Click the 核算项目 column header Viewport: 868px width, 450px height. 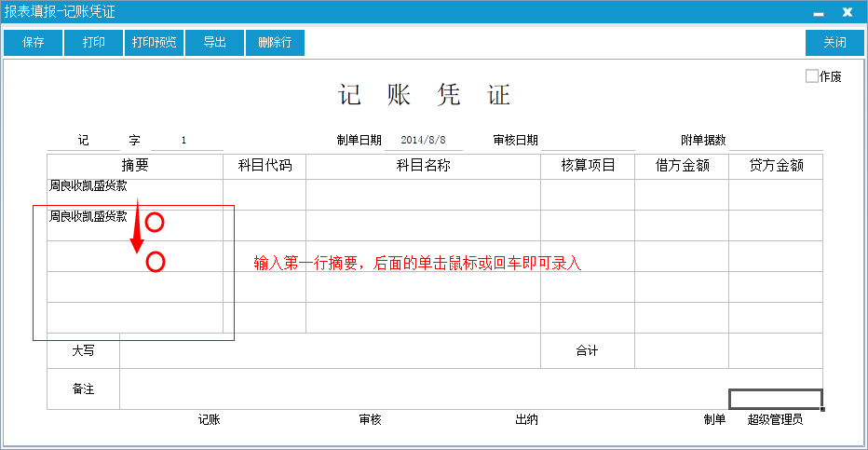click(588, 166)
